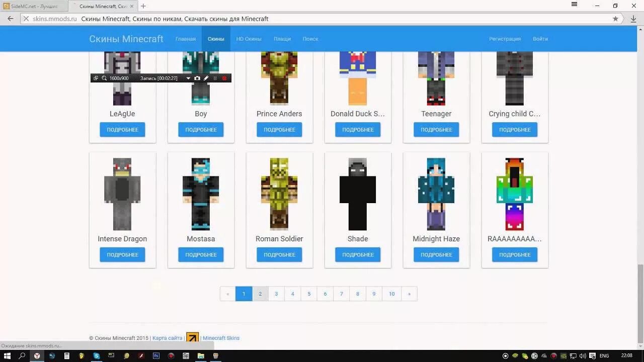Close the Скины Minecraft browser tab

(x=132, y=6)
